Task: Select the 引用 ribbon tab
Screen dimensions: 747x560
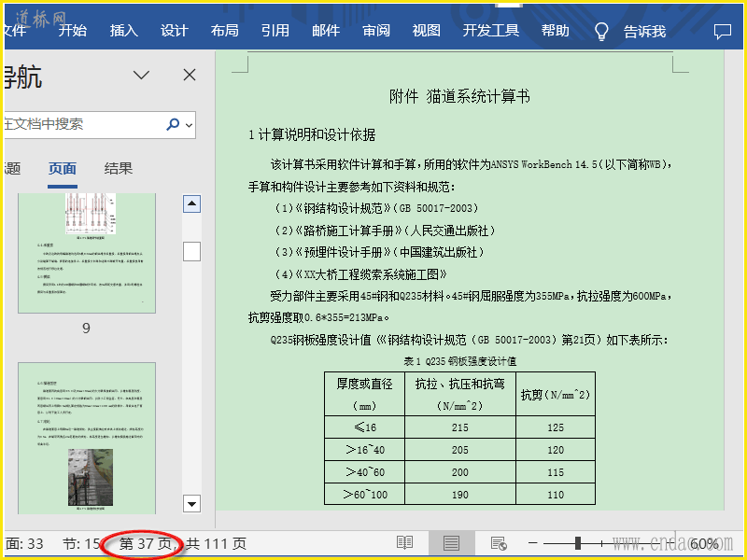Action: point(275,31)
